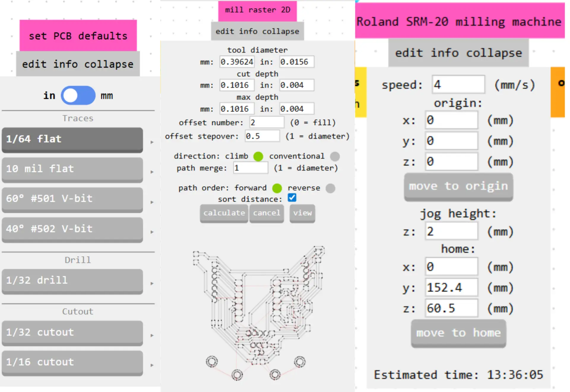Select conventional direction radio button
570x392 pixels.
coord(335,156)
